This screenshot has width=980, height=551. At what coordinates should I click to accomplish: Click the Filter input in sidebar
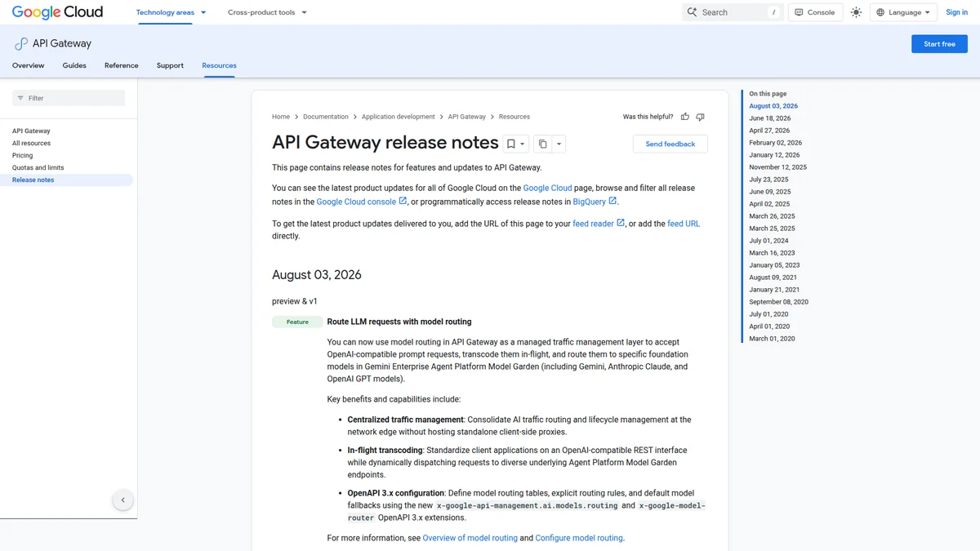69,98
